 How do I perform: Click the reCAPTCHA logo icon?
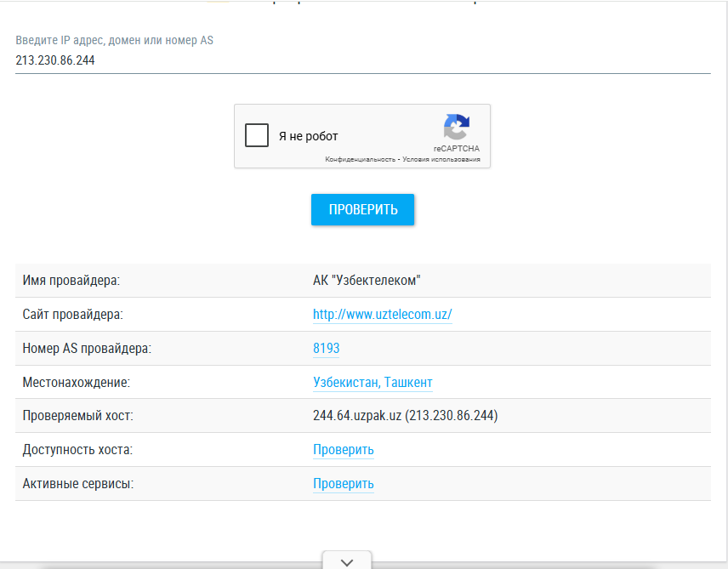coord(457,127)
